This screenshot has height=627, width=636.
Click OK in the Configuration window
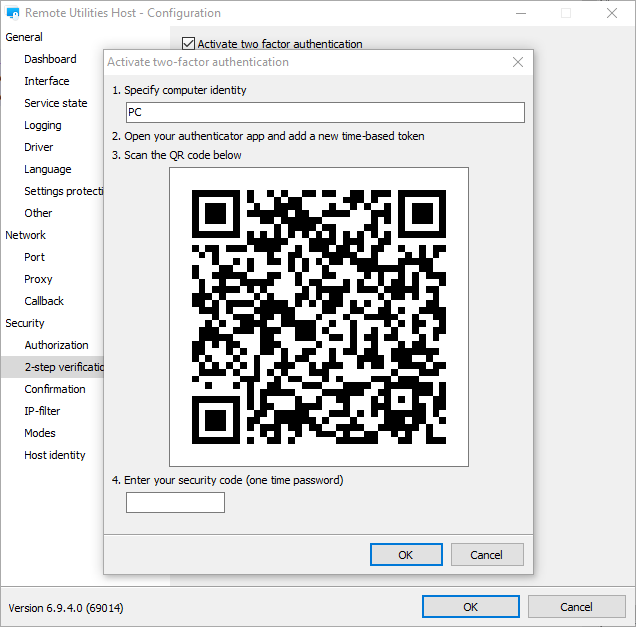[471, 607]
